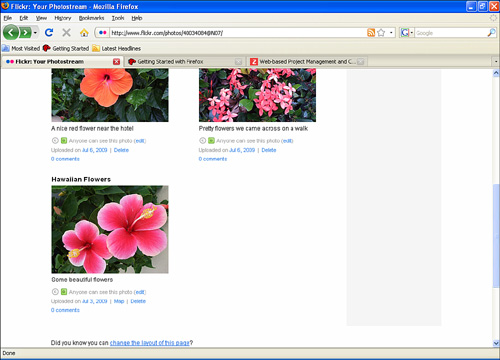This screenshot has width=500, height=360.
Task: Open Jul 6, 2009 date link under red flower photo
Action: [95, 150]
